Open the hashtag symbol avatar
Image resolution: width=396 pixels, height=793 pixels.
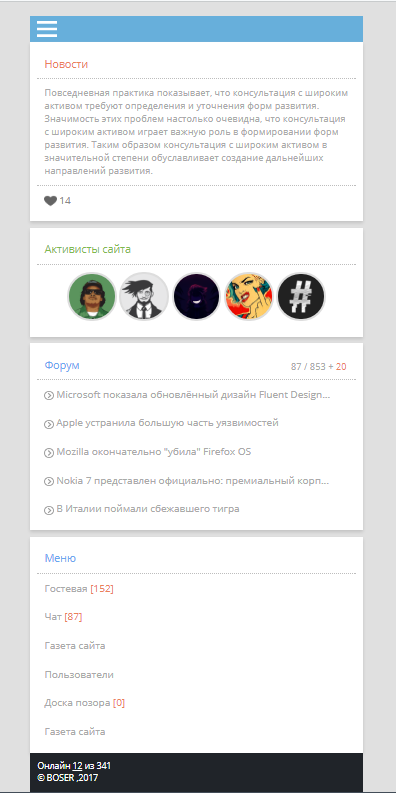(x=301, y=296)
